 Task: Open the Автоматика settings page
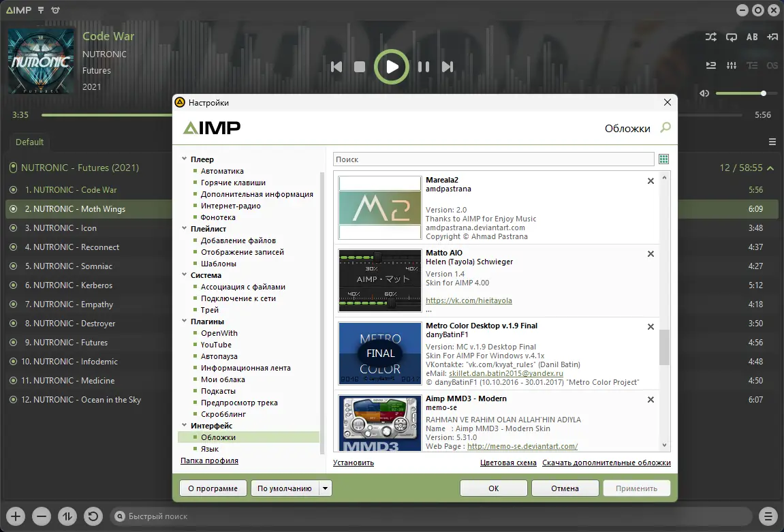click(222, 171)
